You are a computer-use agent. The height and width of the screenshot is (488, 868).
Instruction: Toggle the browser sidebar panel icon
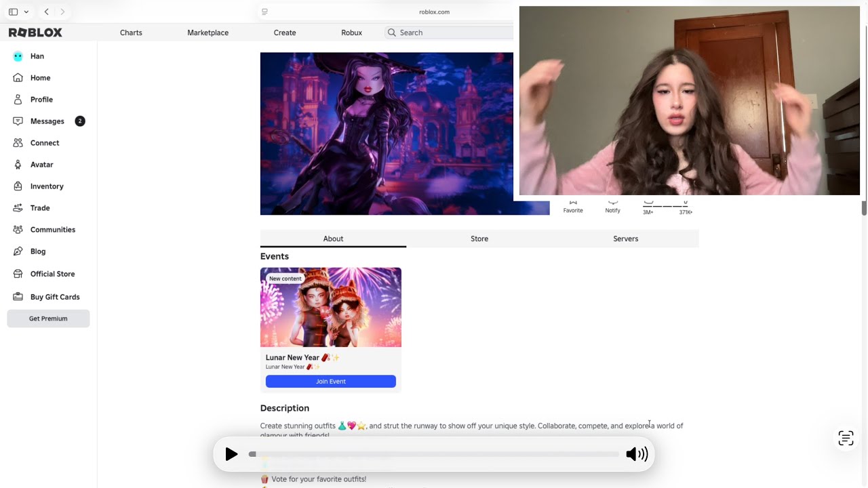click(13, 12)
